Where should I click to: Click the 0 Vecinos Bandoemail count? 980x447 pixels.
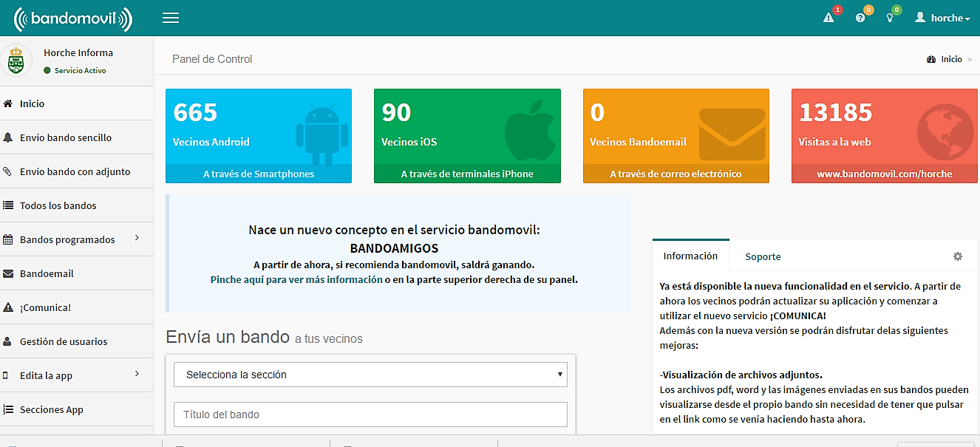point(597,112)
